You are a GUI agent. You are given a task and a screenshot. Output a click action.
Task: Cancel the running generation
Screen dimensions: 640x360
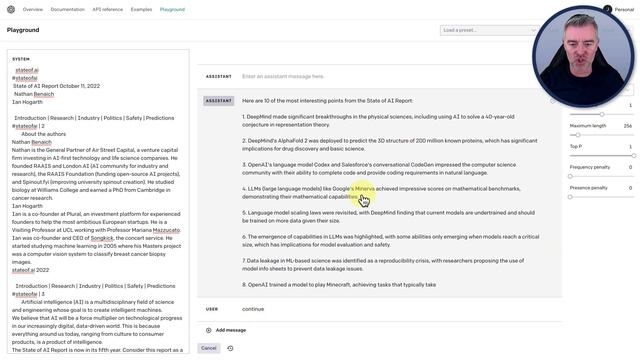(209, 348)
